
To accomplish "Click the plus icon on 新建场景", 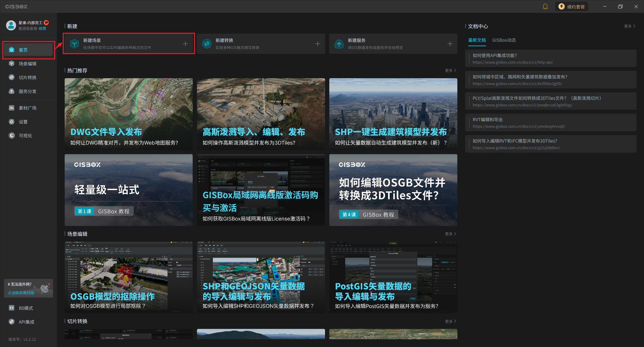I will [185, 44].
